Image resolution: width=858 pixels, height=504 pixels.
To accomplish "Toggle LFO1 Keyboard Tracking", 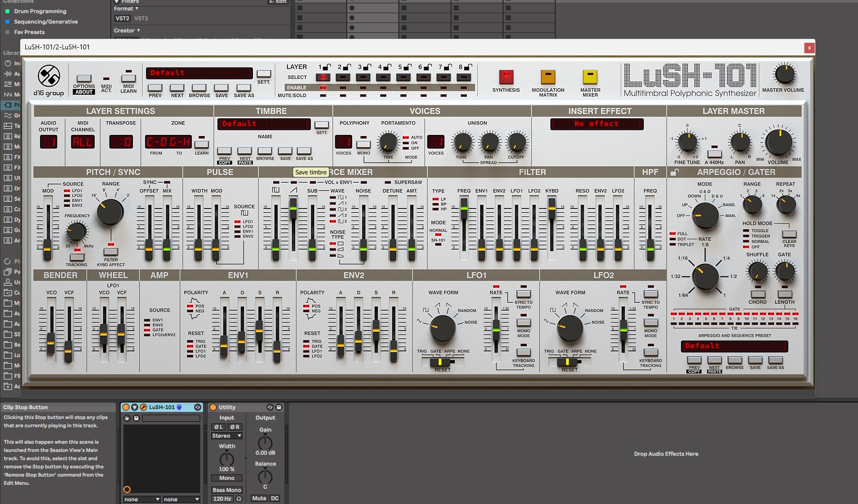I will [x=523, y=352].
